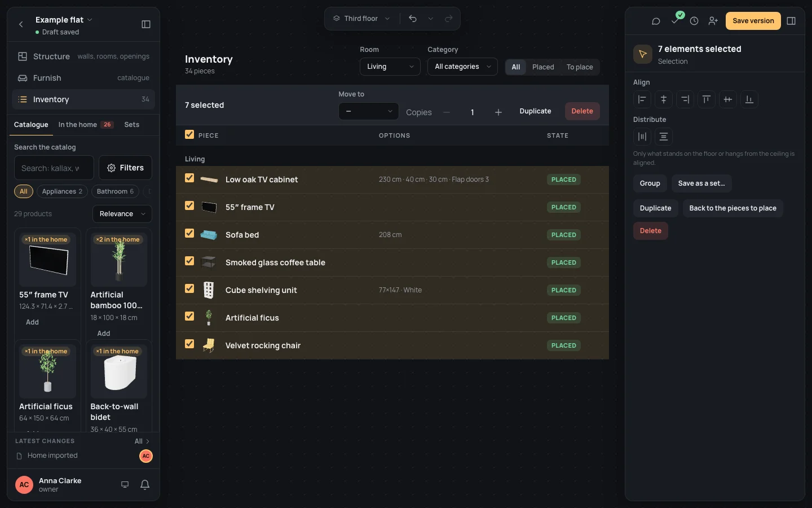
Task: Click the Save version button
Action: [x=753, y=21]
